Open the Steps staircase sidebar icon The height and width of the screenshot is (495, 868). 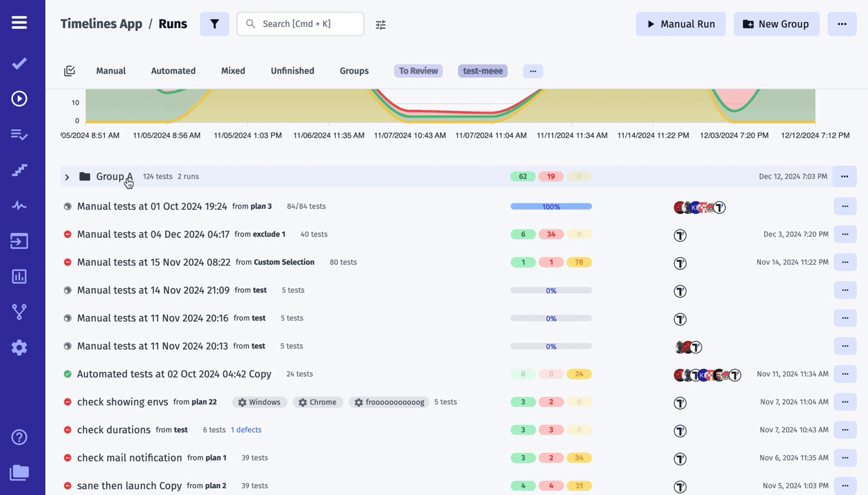(19, 170)
